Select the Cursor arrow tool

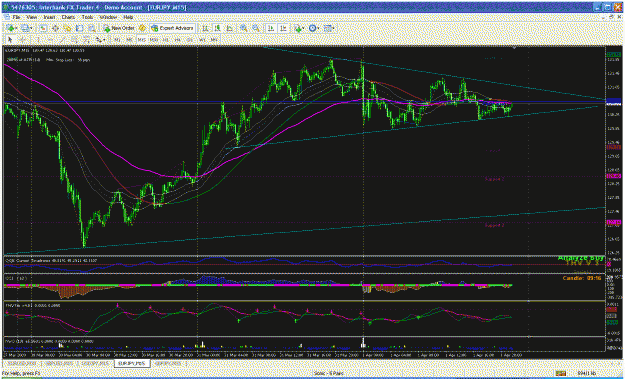click(10, 39)
